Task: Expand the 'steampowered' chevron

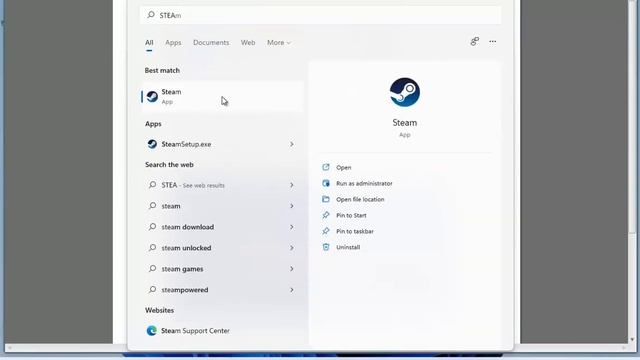Action: coord(291,290)
